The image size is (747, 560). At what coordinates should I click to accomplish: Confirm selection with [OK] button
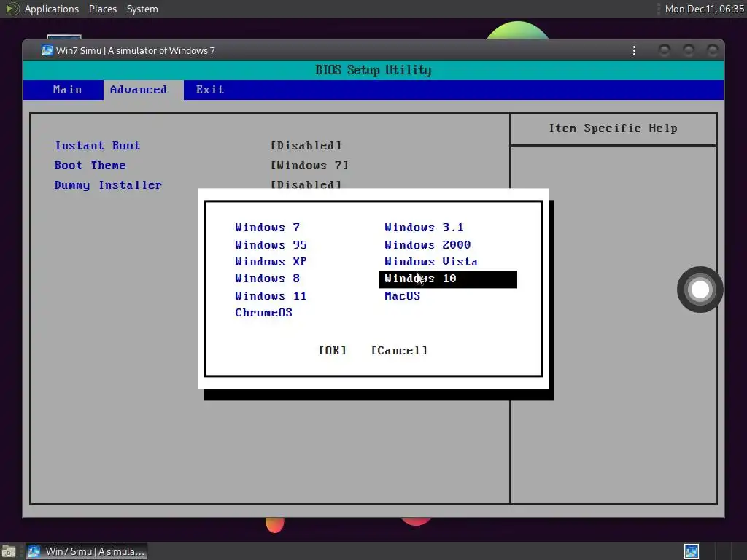[x=332, y=351]
